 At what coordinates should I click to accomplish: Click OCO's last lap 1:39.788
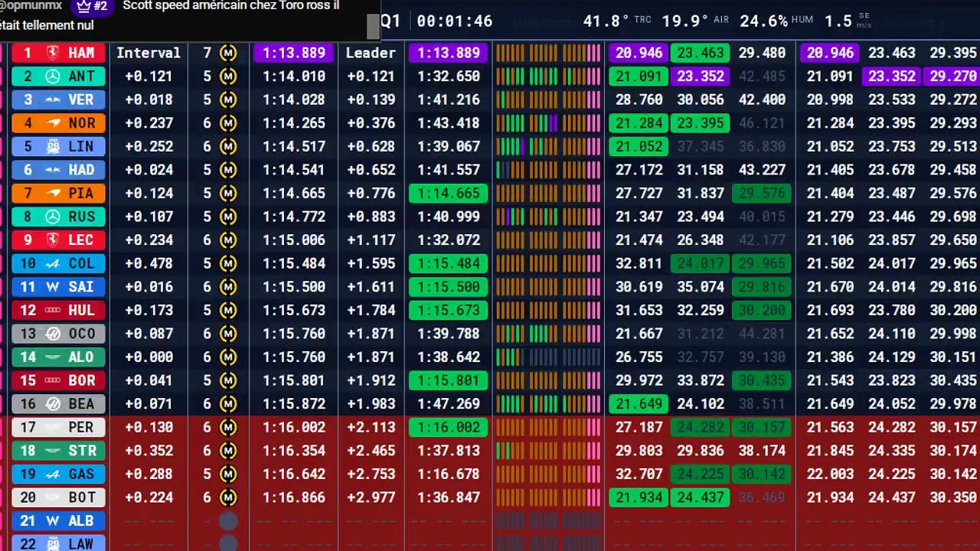point(447,334)
